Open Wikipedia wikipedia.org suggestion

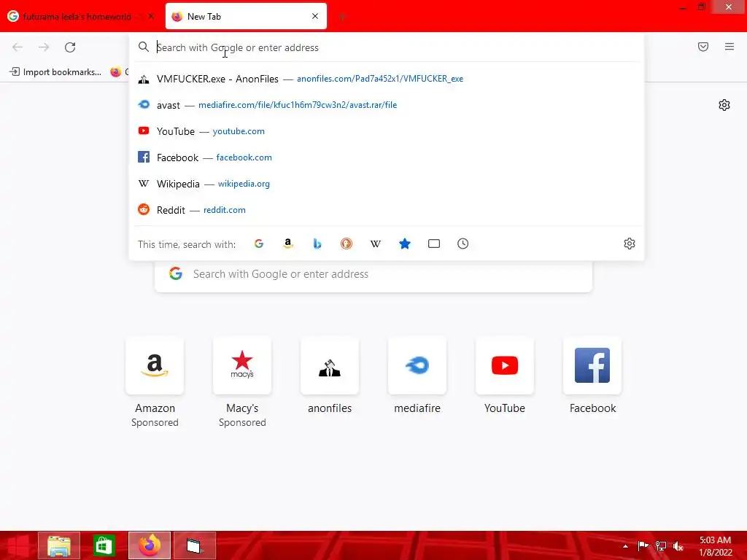387,184
